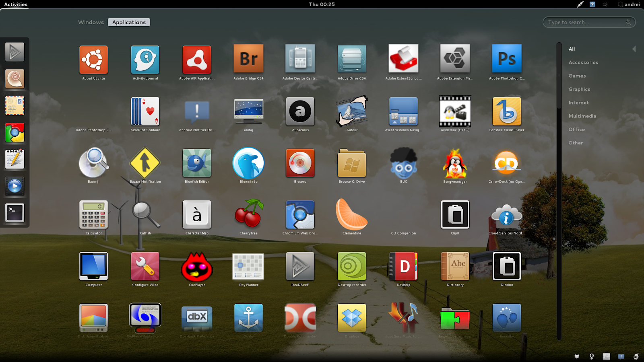Launch Adobe Drive CS4
The width and height of the screenshot is (644, 362).
pyautogui.click(x=352, y=59)
